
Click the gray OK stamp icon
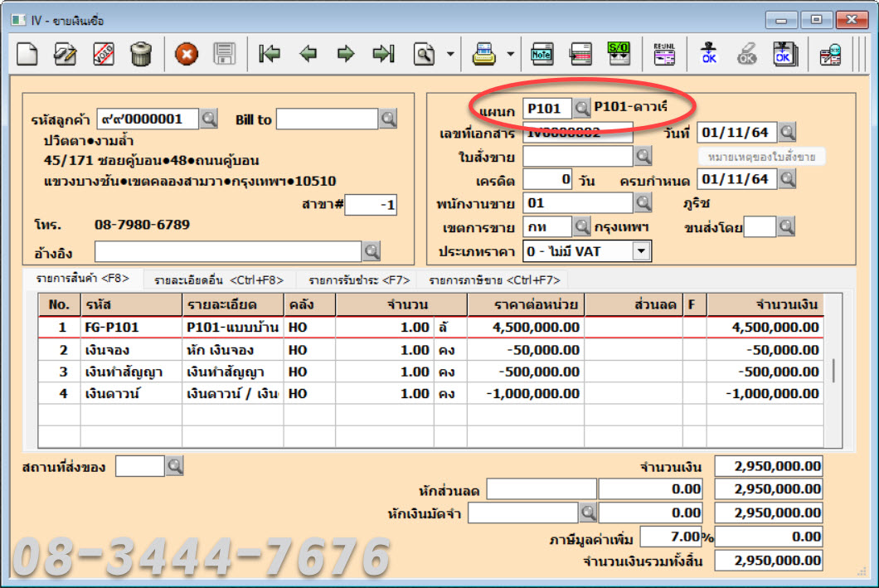pyautogui.click(x=746, y=54)
